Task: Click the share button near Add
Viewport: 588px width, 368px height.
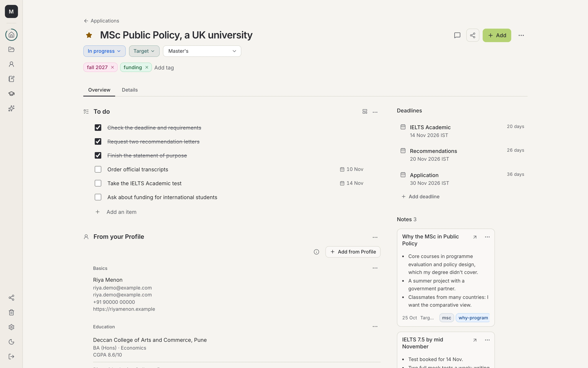Action: (x=473, y=35)
